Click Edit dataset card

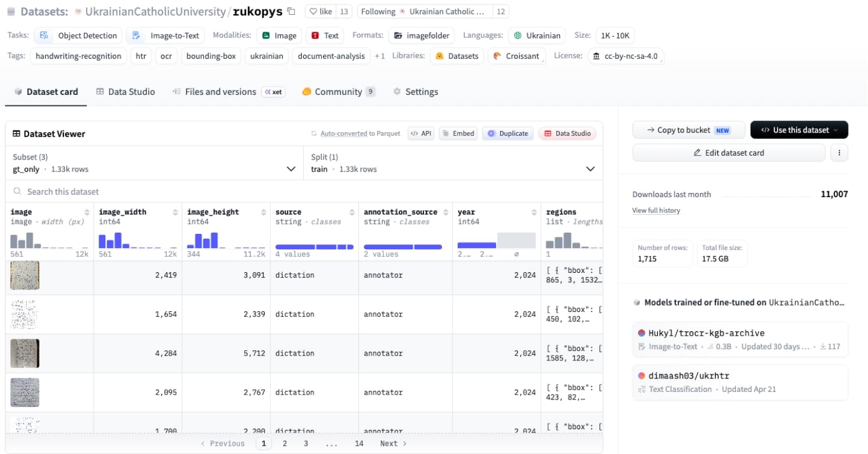tap(728, 153)
